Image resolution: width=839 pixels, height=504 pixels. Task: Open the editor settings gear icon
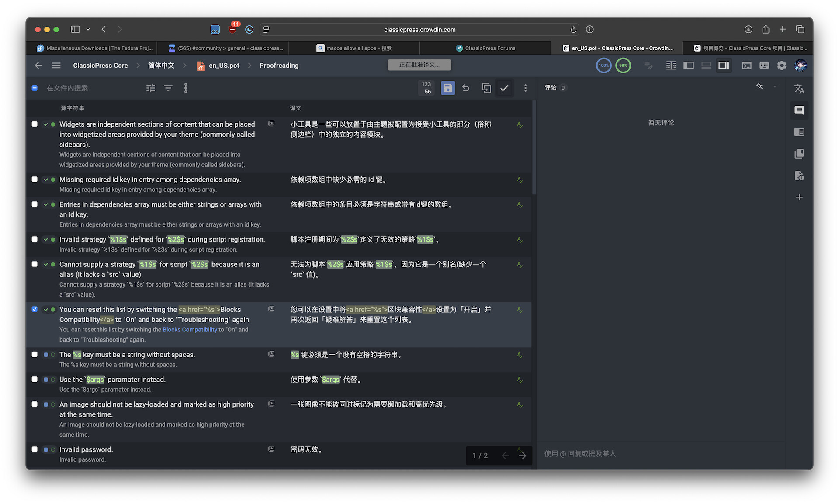coord(781,66)
